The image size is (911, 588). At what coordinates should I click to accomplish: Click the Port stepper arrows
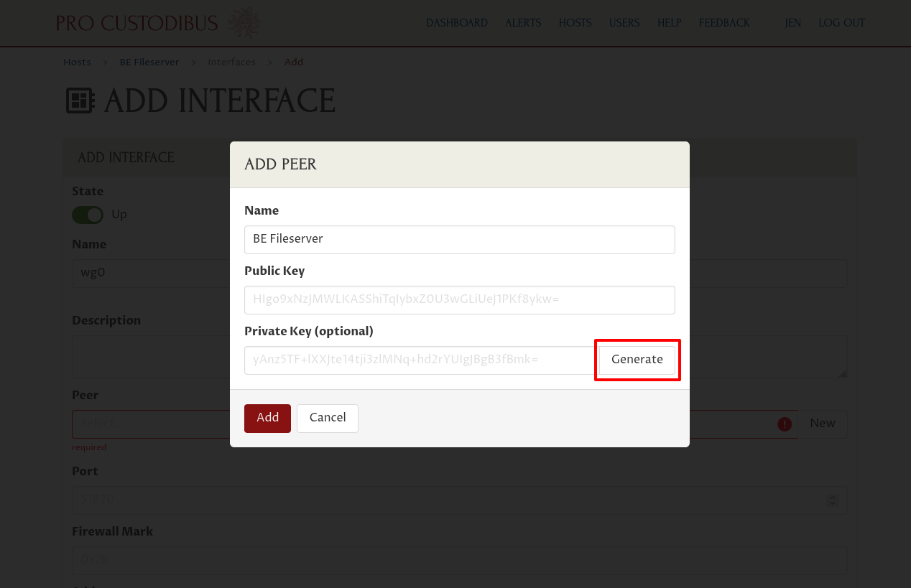click(x=833, y=500)
